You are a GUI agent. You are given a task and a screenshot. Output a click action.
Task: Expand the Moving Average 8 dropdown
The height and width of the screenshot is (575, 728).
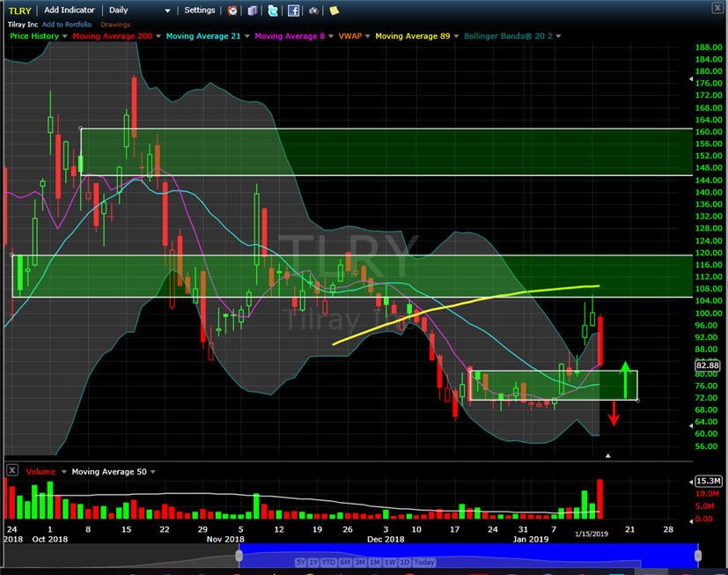(331, 36)
